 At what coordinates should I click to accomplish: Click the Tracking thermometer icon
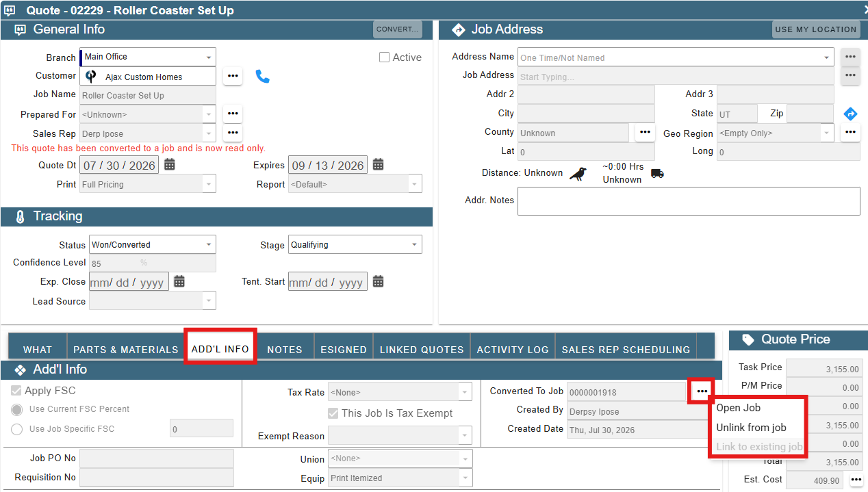coord(20,216)
